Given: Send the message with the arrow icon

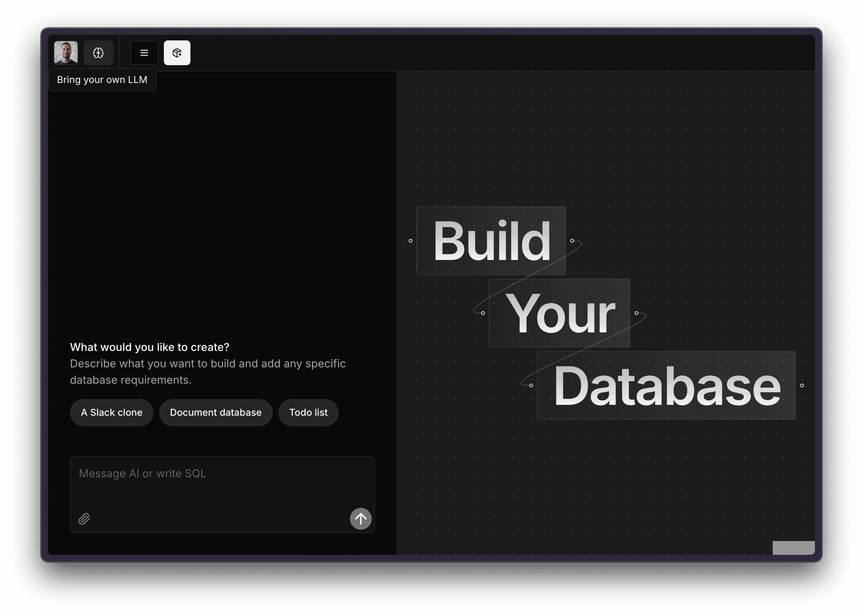Looking at the screenshot, I should coord(360,518).
